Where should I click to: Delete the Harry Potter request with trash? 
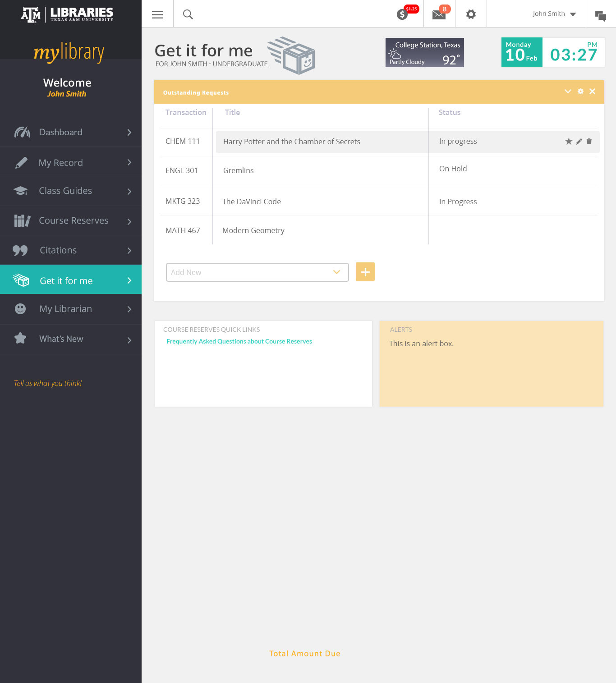click(x=589, y=142)
